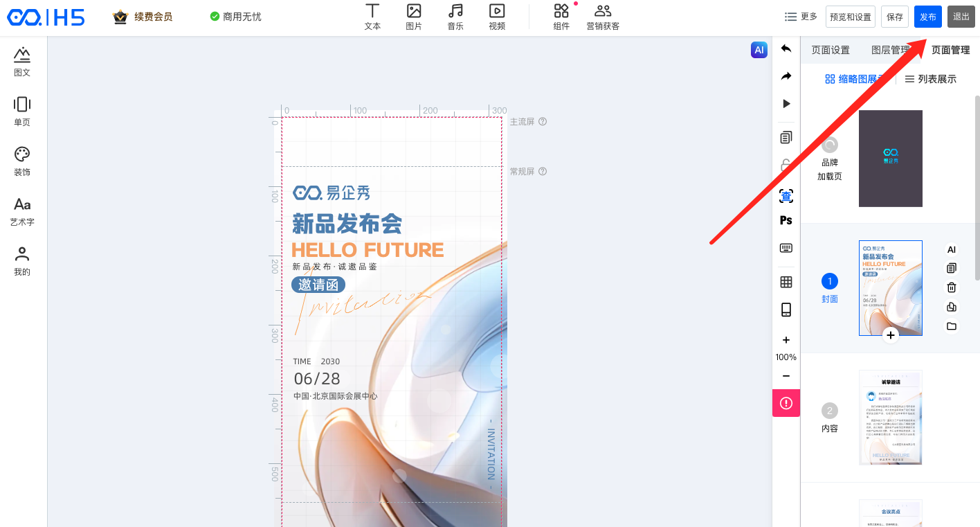Open the 艺术字 art text panel
The image size is (980, 527).
(22, 211)
